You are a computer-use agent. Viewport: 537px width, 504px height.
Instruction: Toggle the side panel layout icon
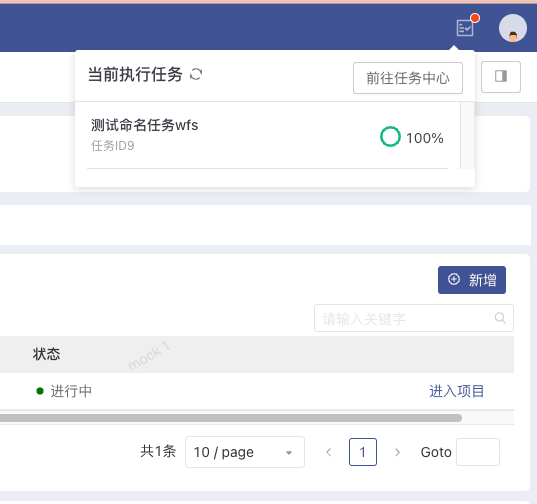[501, 77]
